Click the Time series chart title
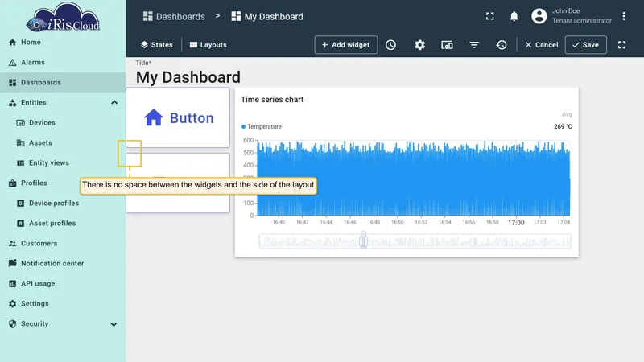 pyautogui.click(x=272, y=99)
